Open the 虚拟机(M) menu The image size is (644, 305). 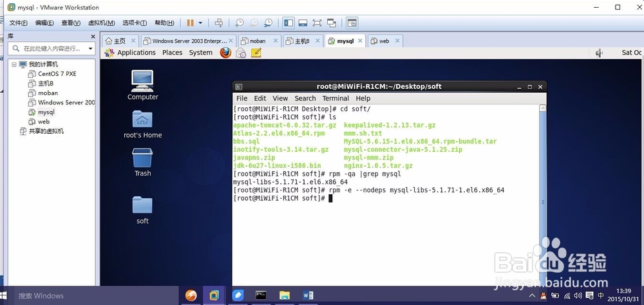point(102,23)
